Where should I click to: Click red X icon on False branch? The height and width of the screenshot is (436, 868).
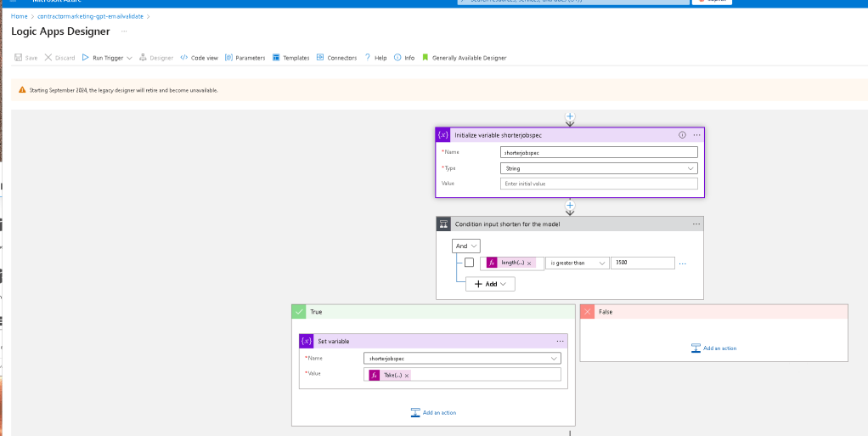pos(587,312)
